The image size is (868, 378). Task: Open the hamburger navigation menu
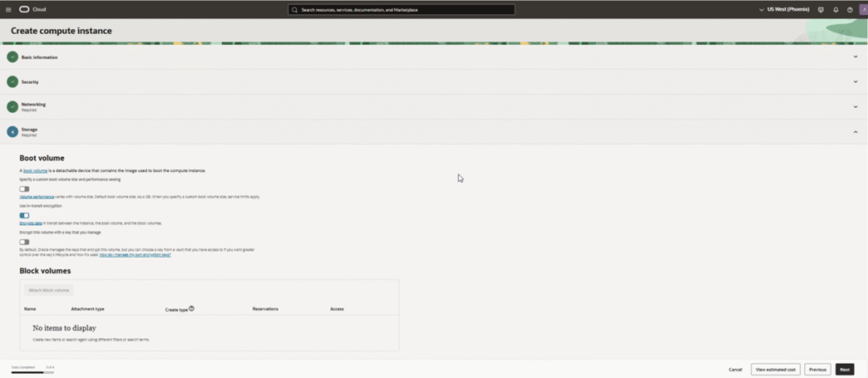8,10
